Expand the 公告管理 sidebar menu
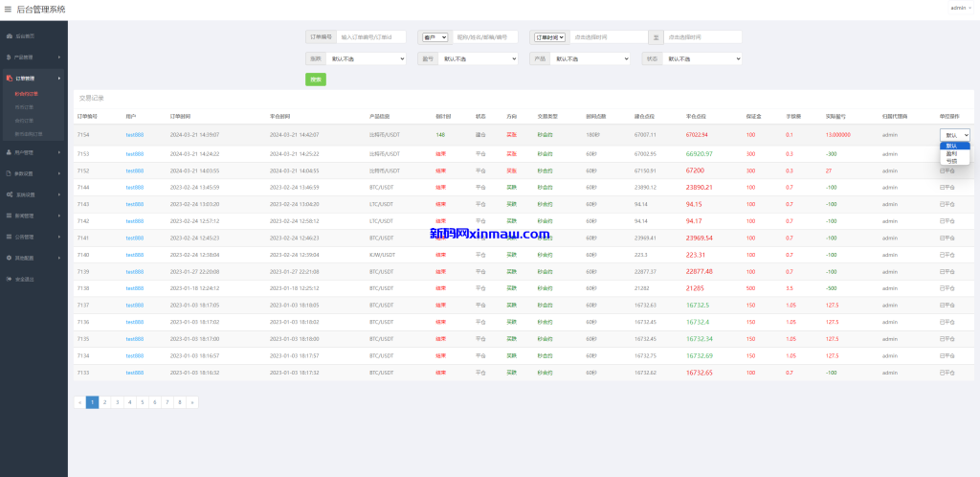 33,237
